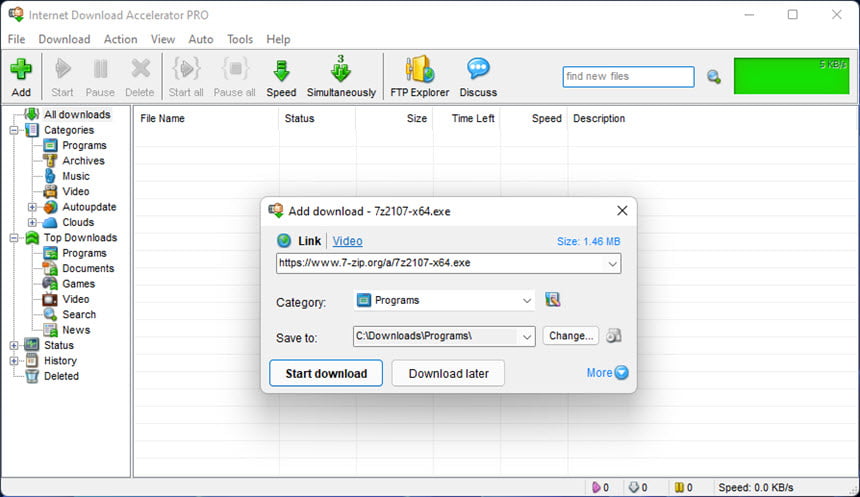Switch to the Video link tab
This screenshot has height=497, width=860.
pyautogui.click(x=347, y=241)
